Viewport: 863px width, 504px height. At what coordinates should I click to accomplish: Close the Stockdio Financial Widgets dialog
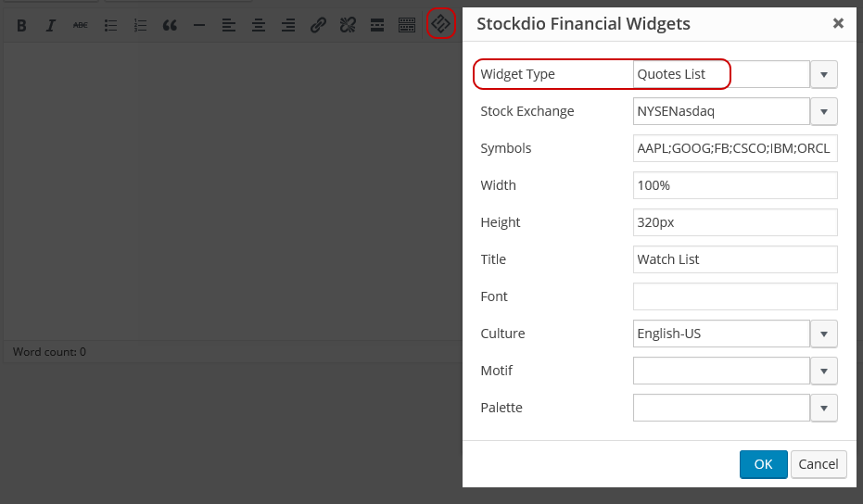(x=838, y=23)
